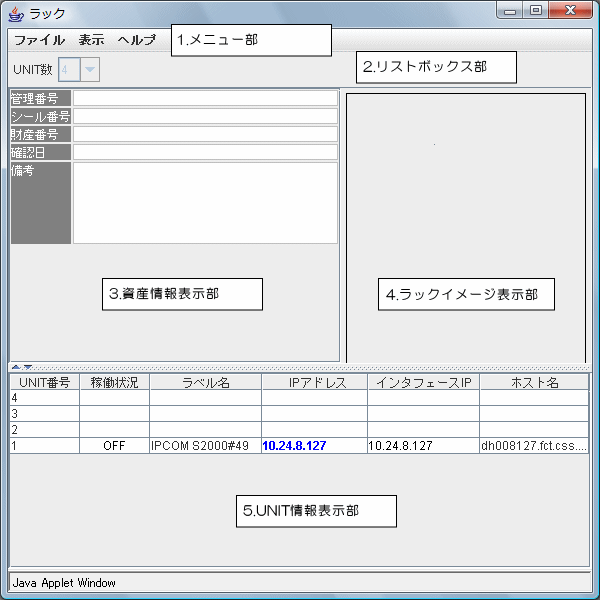Image resolution: width=600 pixels, height=600 pixels.
Task: Open the ヘルプ menu
Action: pyautogui.click(x=137, y=40)
